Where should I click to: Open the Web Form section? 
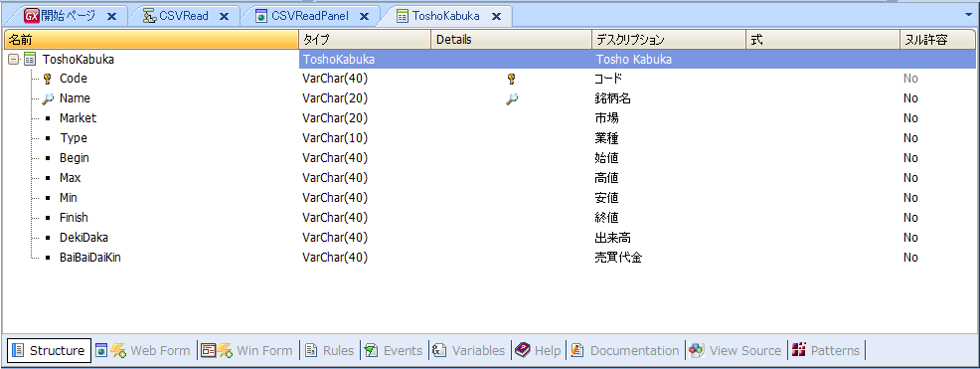(x=143, y=350)
